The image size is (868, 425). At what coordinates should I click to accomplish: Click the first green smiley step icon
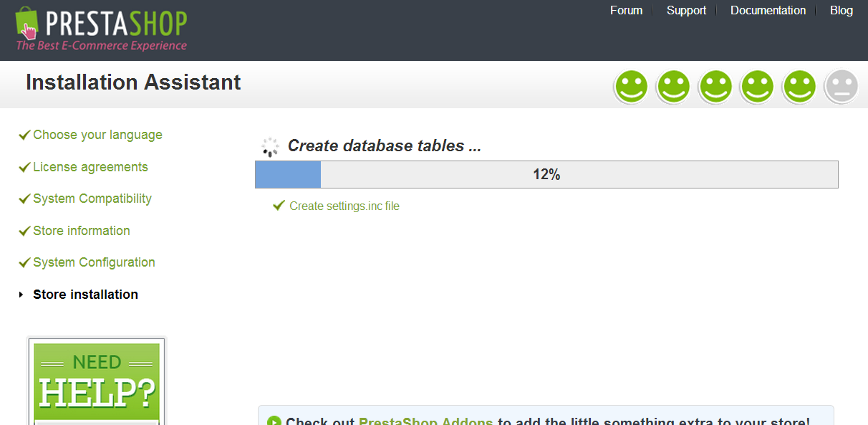[x=631, y=87]
